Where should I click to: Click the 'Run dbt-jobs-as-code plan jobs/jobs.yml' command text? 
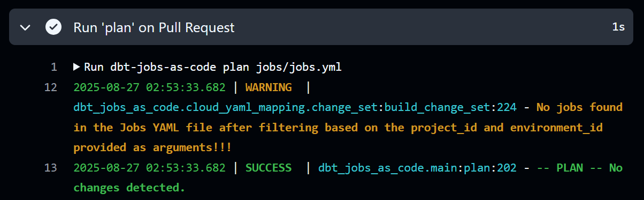coord(212,68)
